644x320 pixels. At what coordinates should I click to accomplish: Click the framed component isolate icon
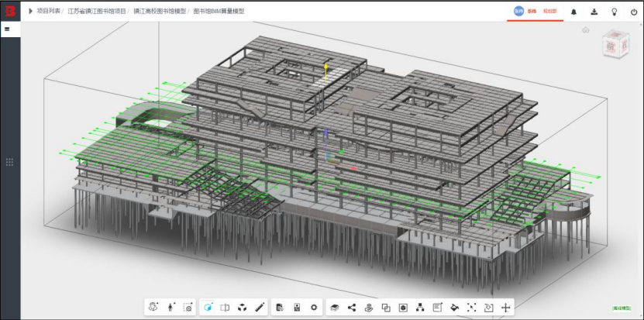(x=403, y=308)
